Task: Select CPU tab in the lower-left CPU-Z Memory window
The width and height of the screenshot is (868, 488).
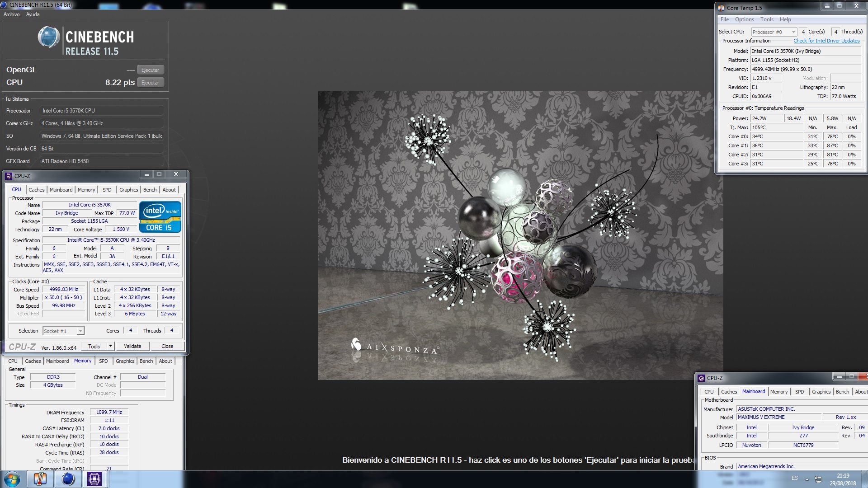Action: [x=13, y=361]
